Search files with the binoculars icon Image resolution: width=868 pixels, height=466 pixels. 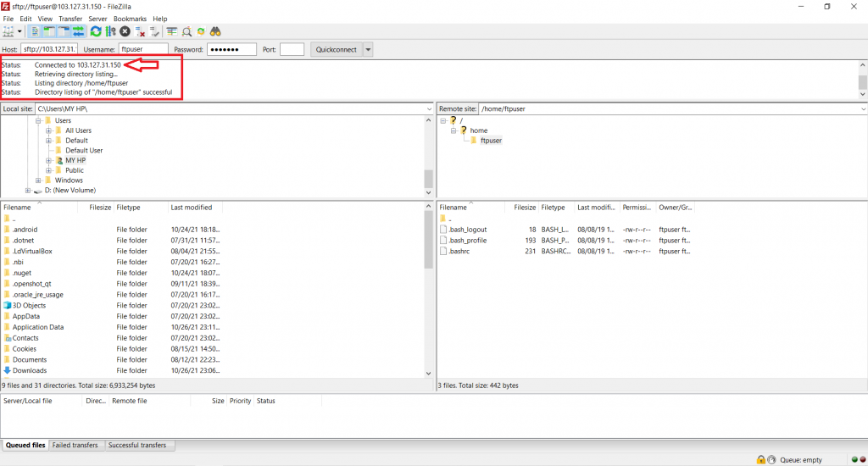tap(215, 31)
